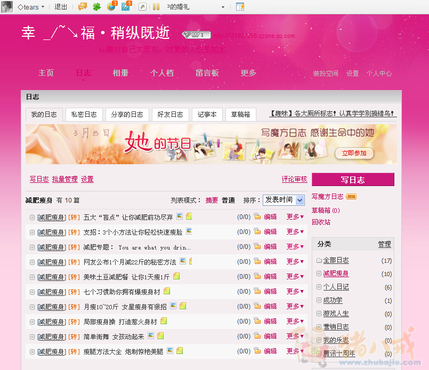Open the 批量管理 link
Viewport: 429px width, 370px height.
pos(65,179)
